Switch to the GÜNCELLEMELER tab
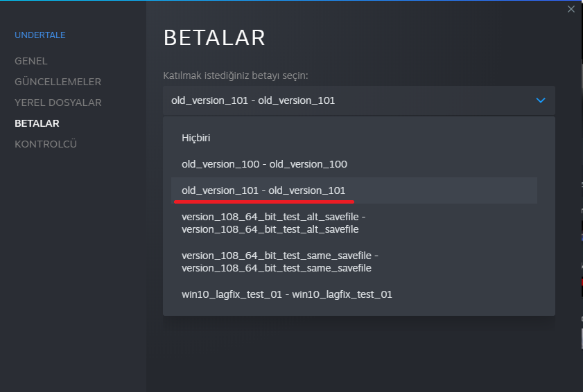This screenshot has width=583, height=392. click(58, 82)
